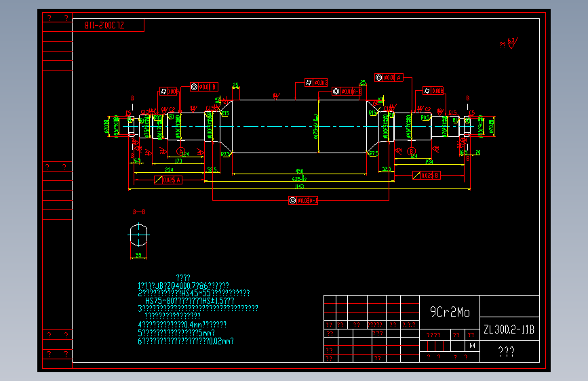Select the 1143 overall length dimension
Image resolution: width=588 pixels, height=381 pixels.
click(299, 186)
